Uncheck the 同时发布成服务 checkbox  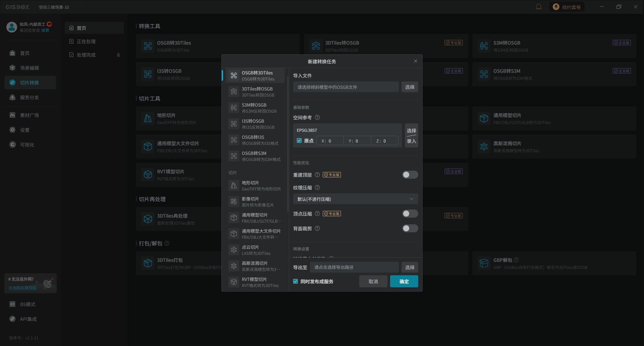pos(296,282)
